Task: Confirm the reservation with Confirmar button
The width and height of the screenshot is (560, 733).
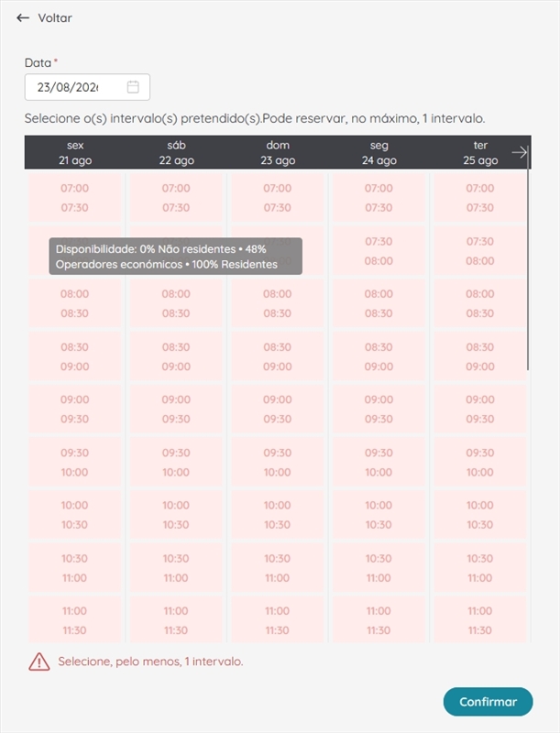Action: coord(488,702)
